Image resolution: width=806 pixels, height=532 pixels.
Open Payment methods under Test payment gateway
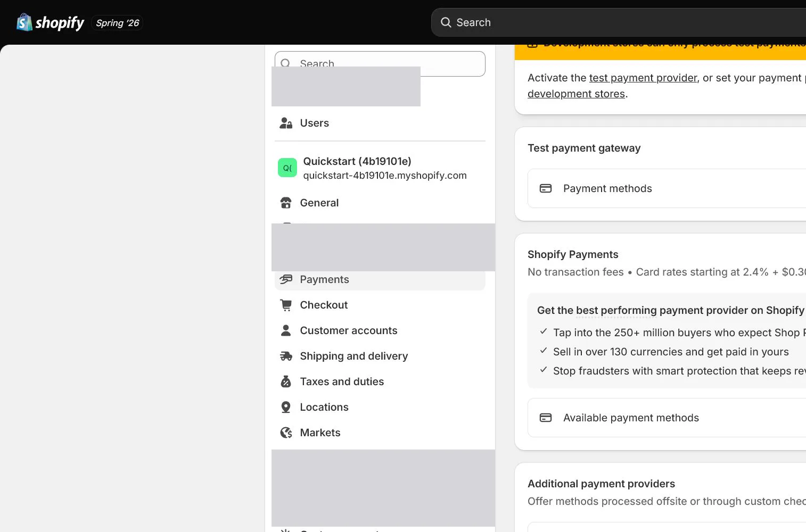tap(667, 188)
